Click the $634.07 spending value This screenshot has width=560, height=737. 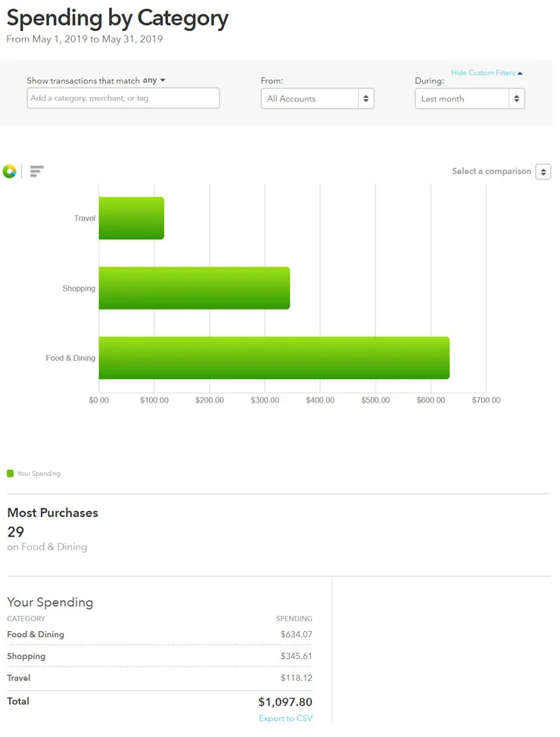coord(296,634)
